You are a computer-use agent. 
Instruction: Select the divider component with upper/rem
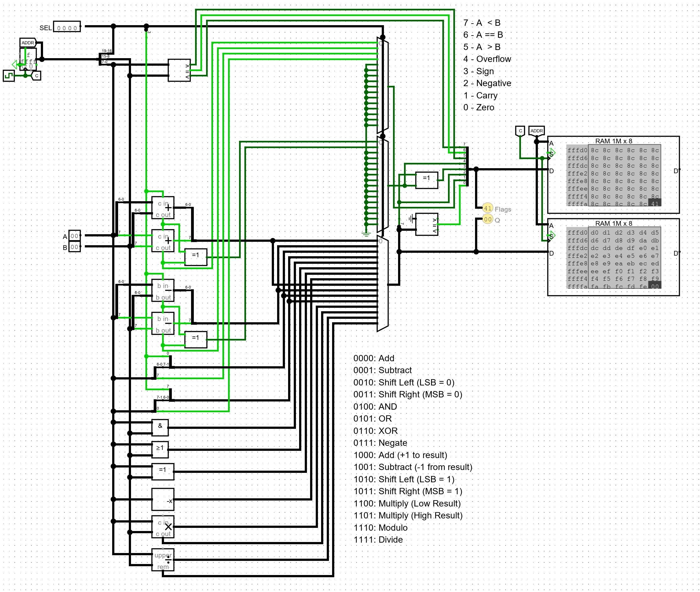point(163,559)
